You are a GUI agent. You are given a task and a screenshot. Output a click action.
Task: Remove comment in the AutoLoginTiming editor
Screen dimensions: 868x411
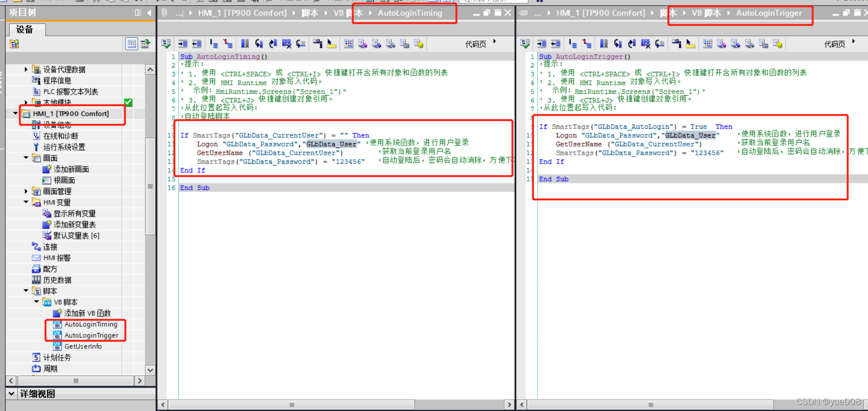[x=228, y=44]
